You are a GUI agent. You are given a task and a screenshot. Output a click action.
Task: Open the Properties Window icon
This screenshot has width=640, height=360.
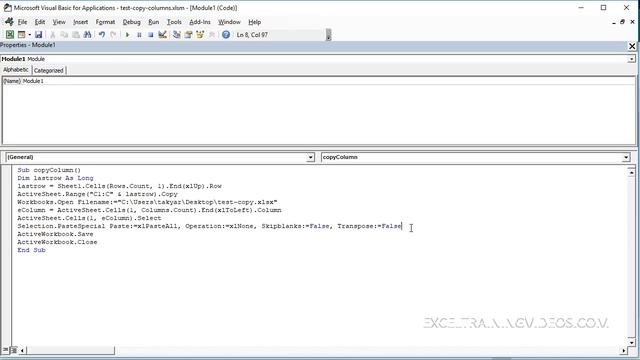tap(188, 35)
